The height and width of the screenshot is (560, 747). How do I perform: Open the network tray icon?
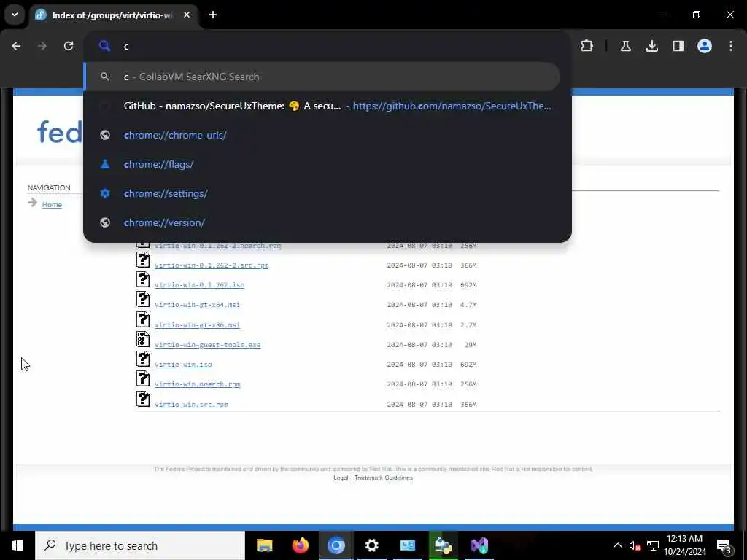tap(653, 545)
